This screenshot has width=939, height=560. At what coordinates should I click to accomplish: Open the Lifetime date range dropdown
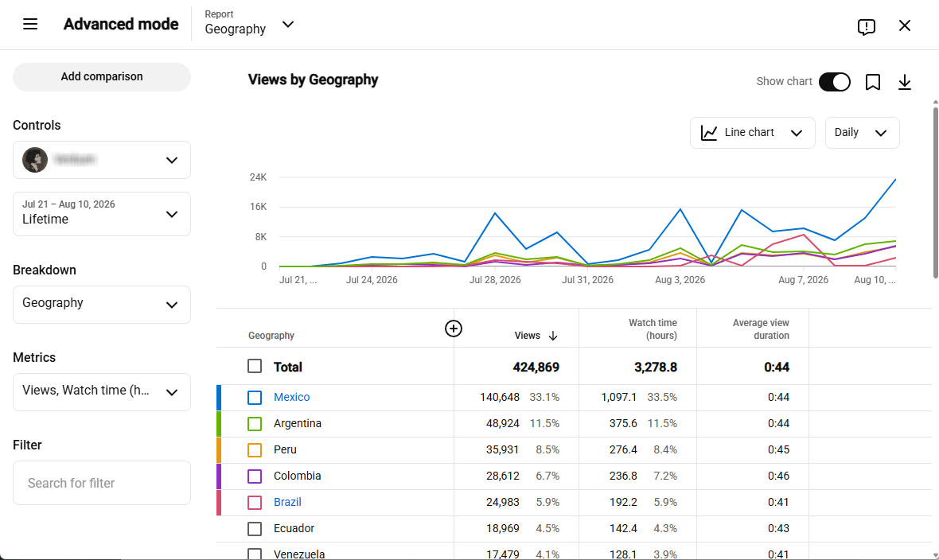pos(102,214)
